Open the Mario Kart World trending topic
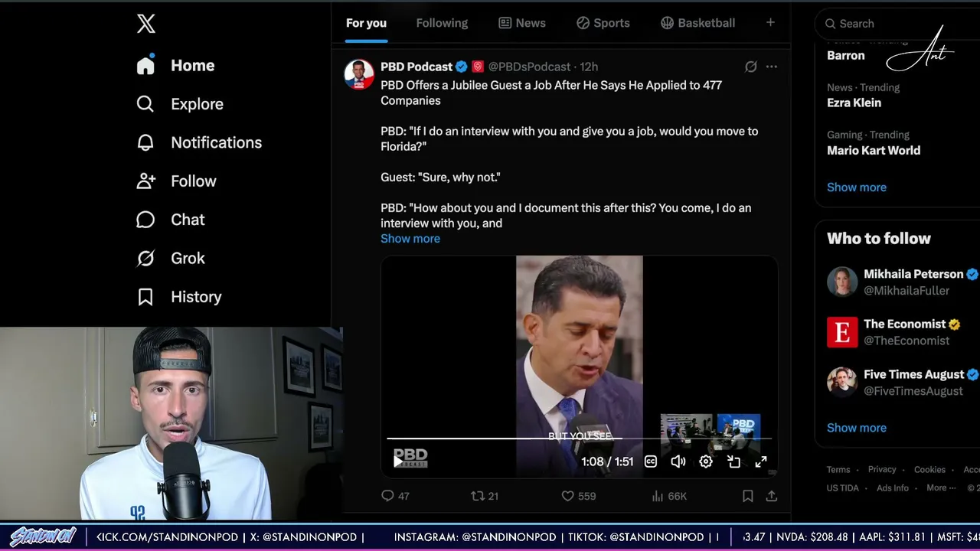 pyautogui.click(x=874, y=150)
